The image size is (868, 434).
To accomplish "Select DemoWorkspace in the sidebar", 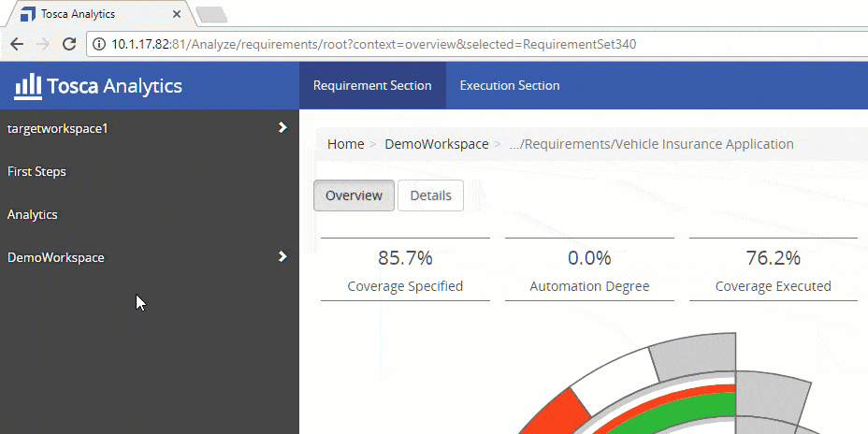I will pos(55,257).
